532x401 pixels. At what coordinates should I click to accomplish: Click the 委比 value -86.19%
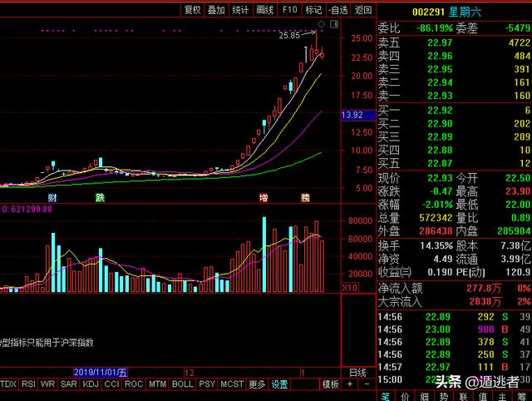point(434,27)
